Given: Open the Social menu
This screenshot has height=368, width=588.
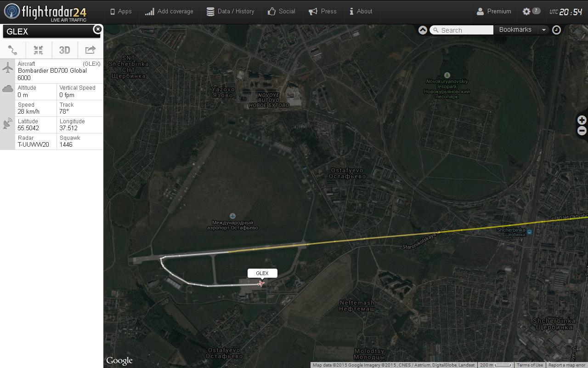Looking at the screenshot, I should click(x=281, y=11).
